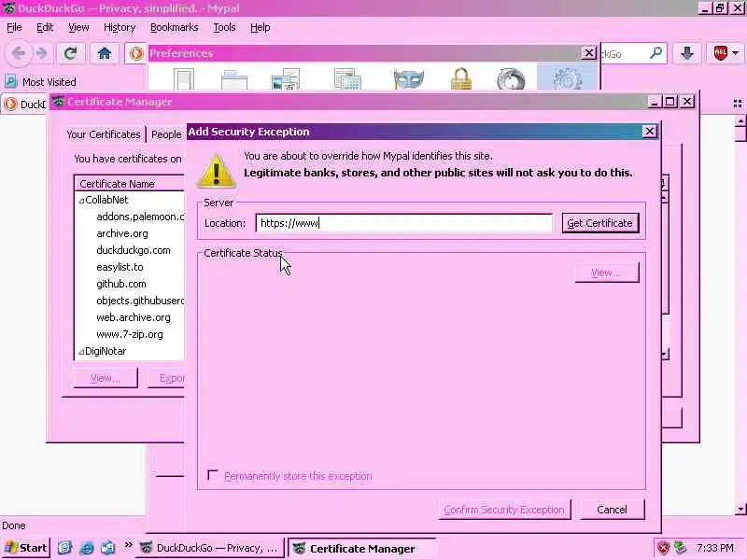Click the third quick launch mail icon

107,548
